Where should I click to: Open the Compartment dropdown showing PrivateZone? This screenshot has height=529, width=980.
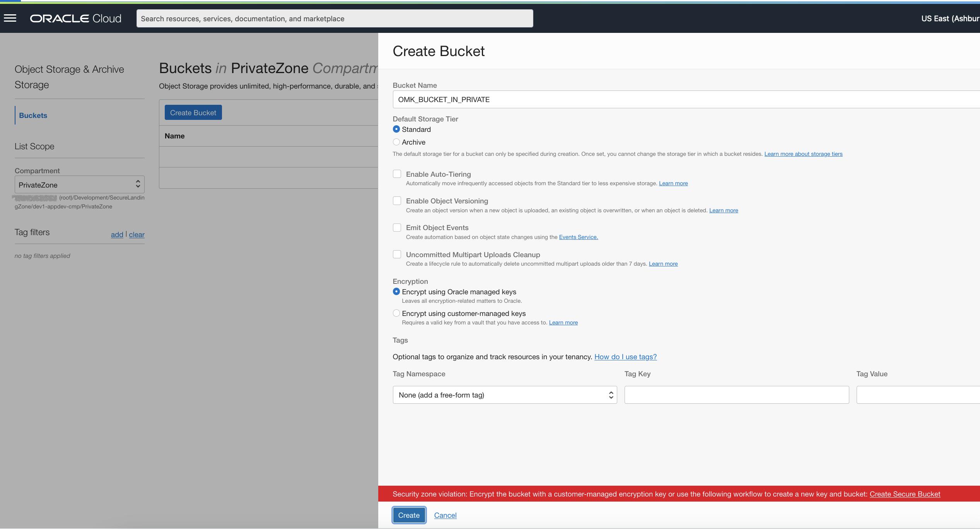pyautogui.click(x=79, y=184)
